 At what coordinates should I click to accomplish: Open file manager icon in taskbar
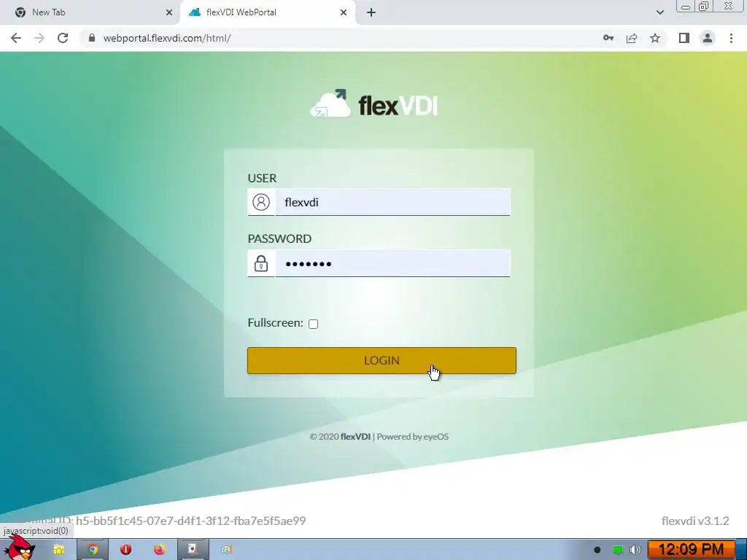point(59,550)
